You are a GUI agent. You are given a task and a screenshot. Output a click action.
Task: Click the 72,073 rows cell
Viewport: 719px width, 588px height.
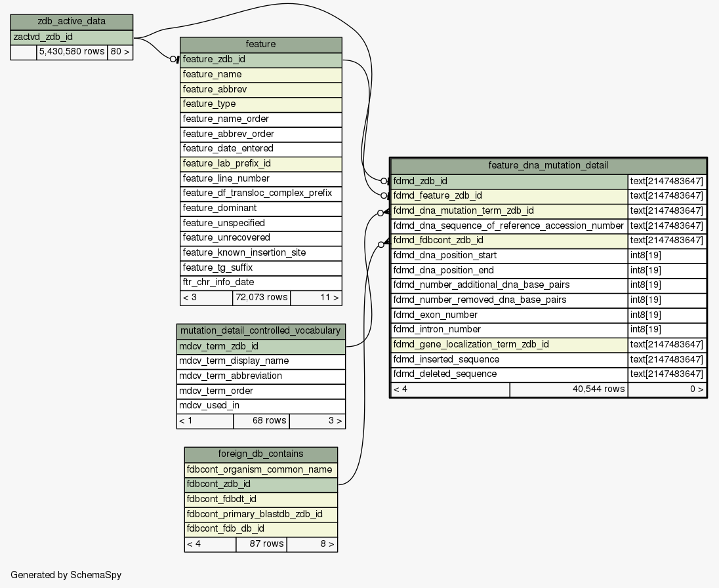point(261,298)
